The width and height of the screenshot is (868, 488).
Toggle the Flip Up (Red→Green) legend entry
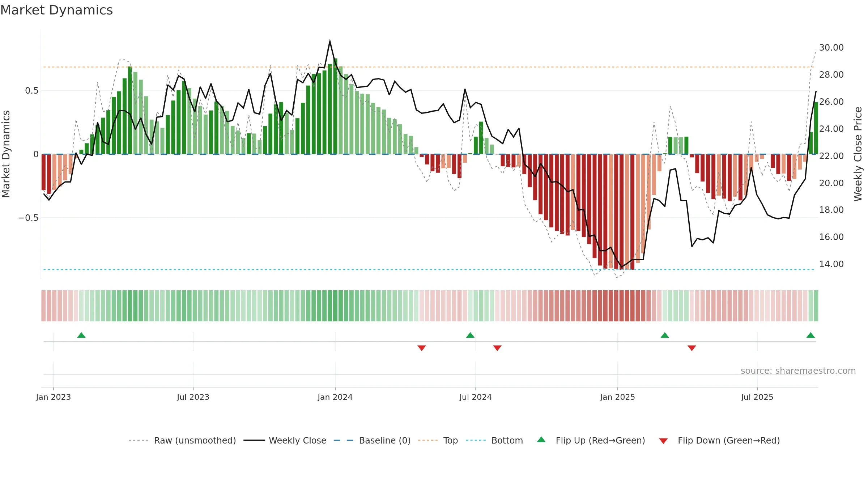pyautogui.click(x=591, y=440)
